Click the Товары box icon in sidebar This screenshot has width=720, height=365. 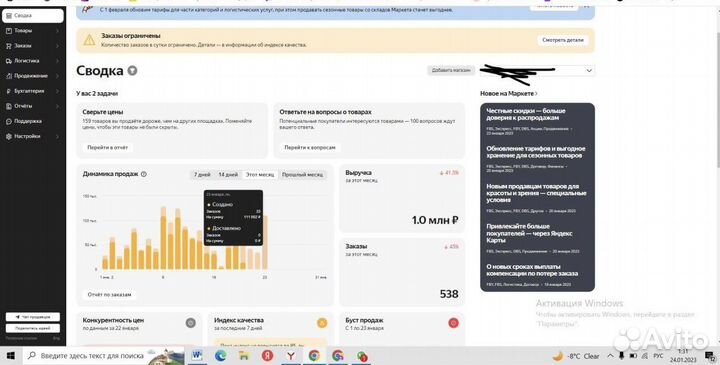pyautogui.click(x=9, y=31)
